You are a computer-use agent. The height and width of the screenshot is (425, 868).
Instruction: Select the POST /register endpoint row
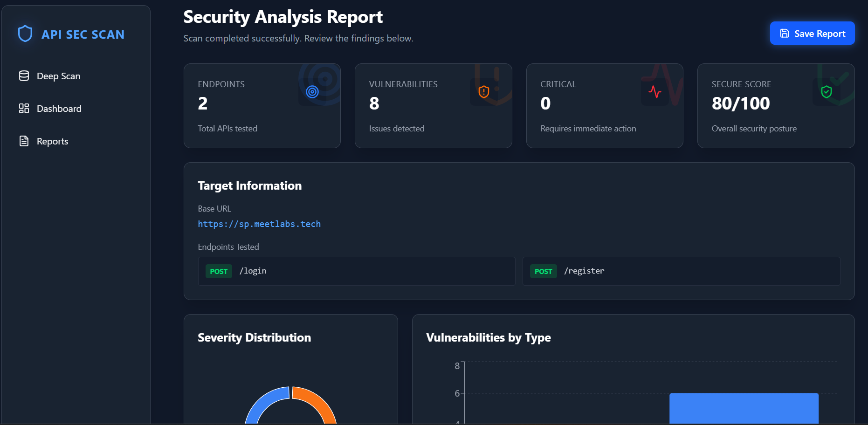(x=681, y=271)
